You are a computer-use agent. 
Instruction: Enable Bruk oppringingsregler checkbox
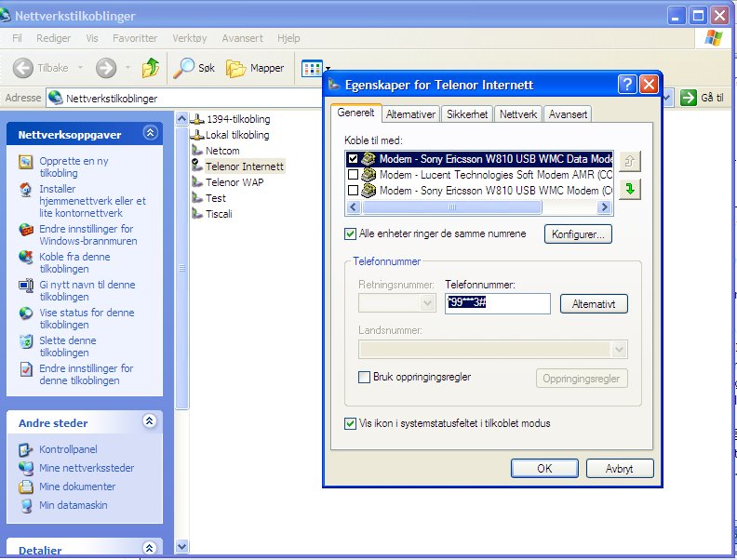[x=364, y=378]
